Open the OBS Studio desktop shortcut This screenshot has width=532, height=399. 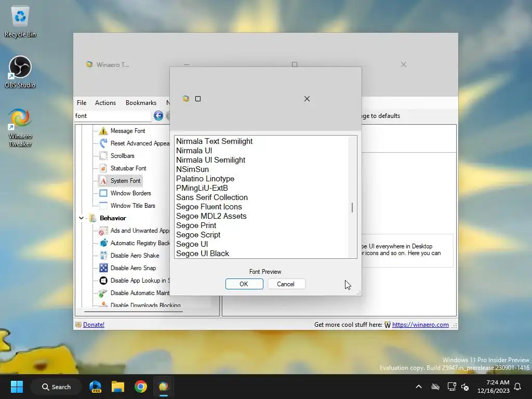20,72
